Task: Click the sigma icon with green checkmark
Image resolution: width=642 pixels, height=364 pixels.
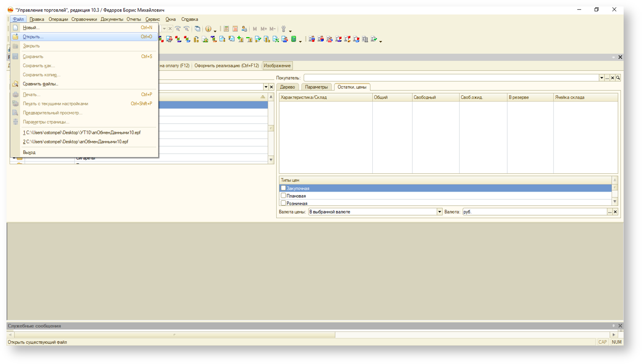Action: coord(374,39)
